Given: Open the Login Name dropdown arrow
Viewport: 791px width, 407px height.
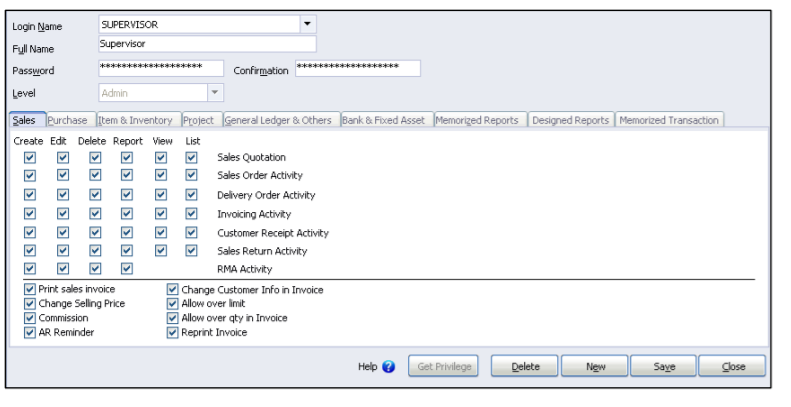Looking at the screenshot, I should 307,24.
